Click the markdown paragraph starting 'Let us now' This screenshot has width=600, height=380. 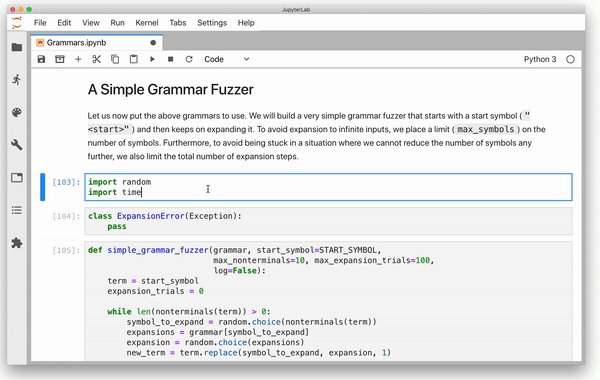click(316, 136)
